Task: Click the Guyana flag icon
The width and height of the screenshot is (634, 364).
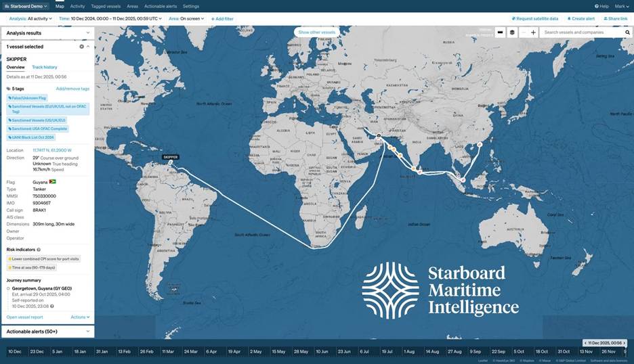Action: click(52, 182)
